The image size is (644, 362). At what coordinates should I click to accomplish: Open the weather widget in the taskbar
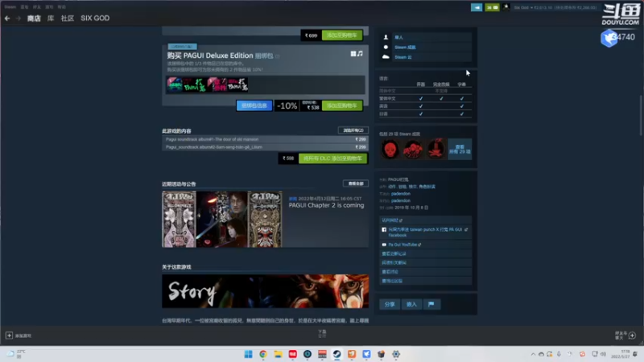15,354
